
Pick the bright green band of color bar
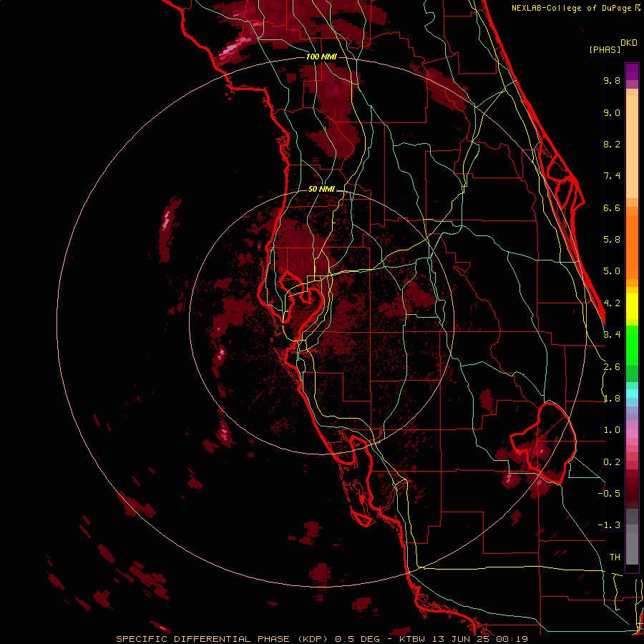(632, 346)
